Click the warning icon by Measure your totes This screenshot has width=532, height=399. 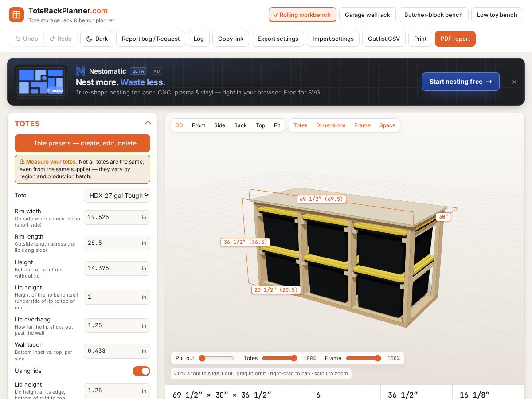pyautogui.click(x=22, y=162)
